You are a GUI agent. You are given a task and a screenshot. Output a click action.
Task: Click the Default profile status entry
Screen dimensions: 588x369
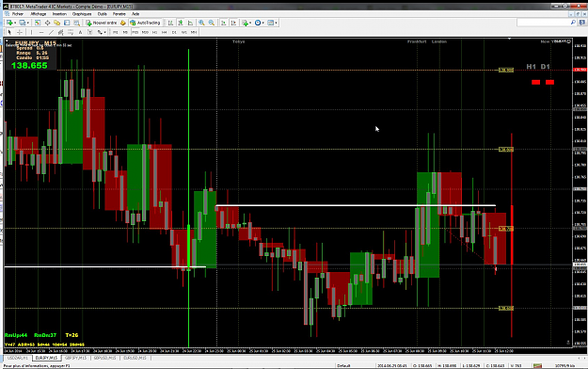tap(343, 365)
